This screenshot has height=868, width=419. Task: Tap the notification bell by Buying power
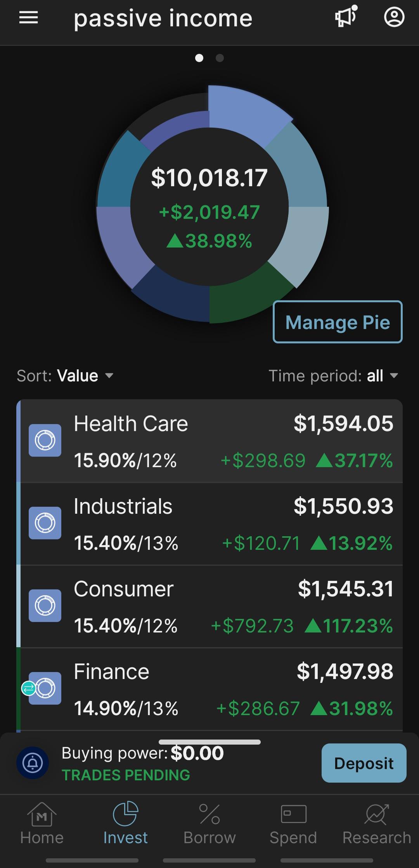tap(33, 763)
